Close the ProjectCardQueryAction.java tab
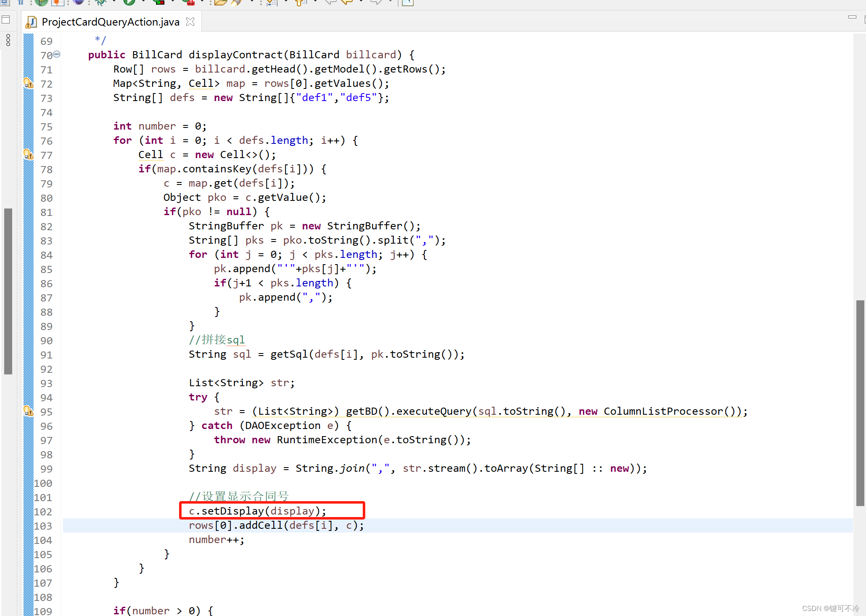 190,22
